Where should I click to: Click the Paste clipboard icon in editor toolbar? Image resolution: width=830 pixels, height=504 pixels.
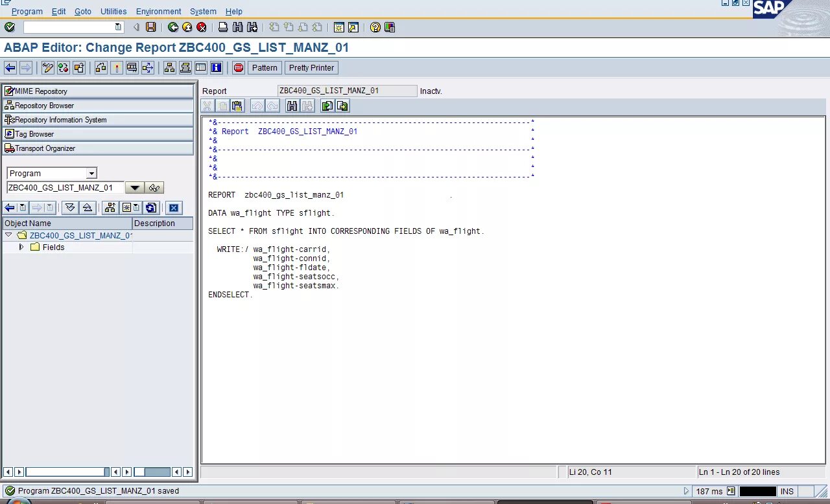[238, 106]
